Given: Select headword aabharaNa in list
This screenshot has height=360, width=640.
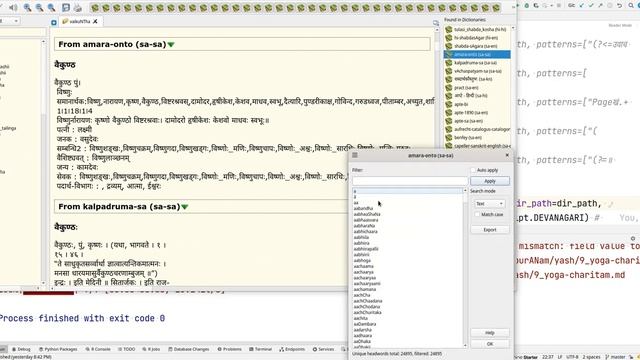Looking at the screenshot, I should [x=364, y=226].
